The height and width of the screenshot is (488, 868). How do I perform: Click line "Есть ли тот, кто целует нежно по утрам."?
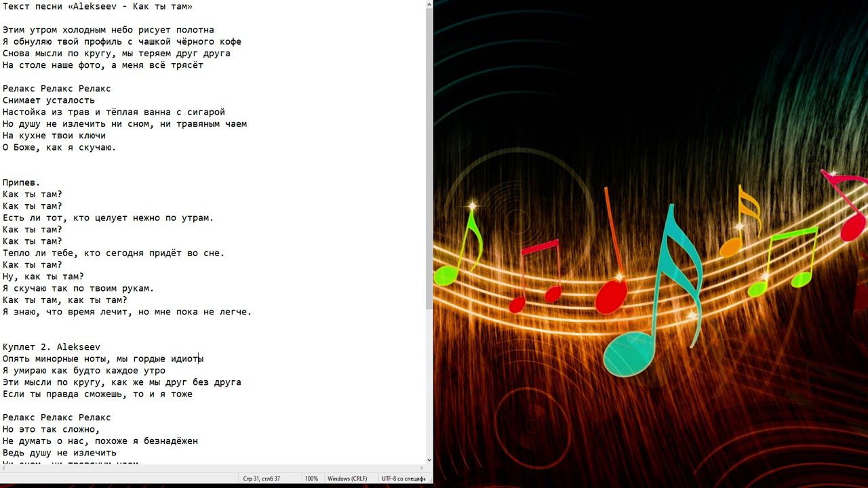tap(108, 218)
